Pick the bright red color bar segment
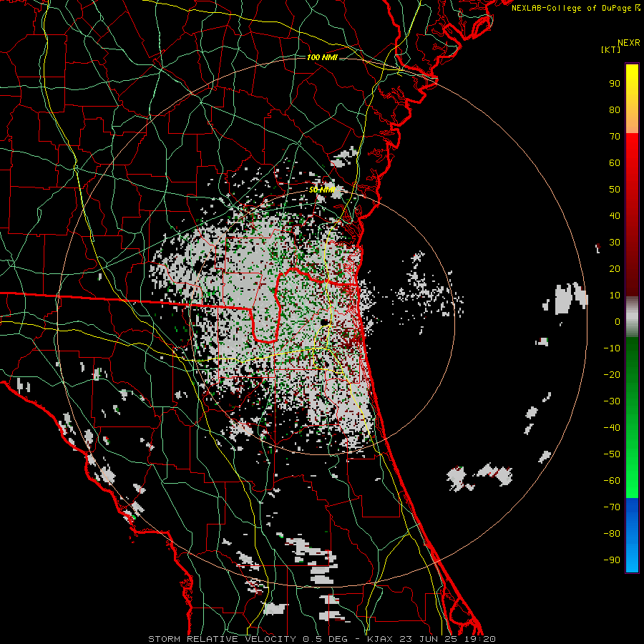The height and width of the screenshot is (644, 644). pos(632,213)
